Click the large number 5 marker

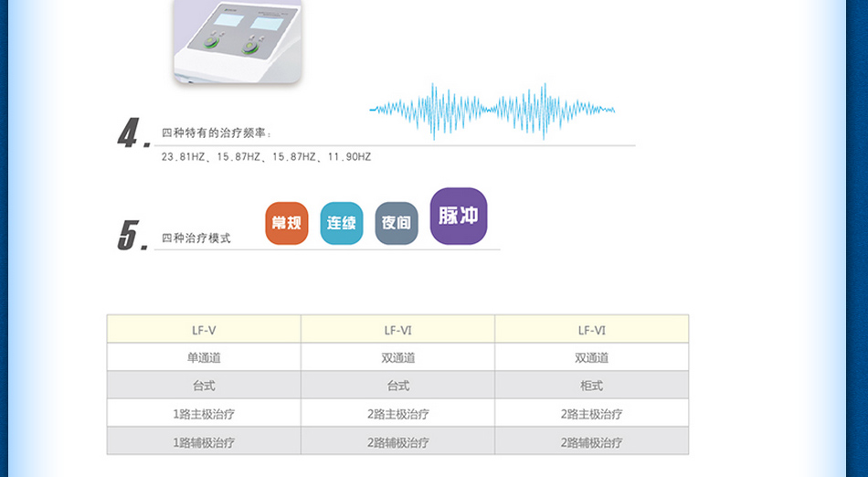point(132,236)
